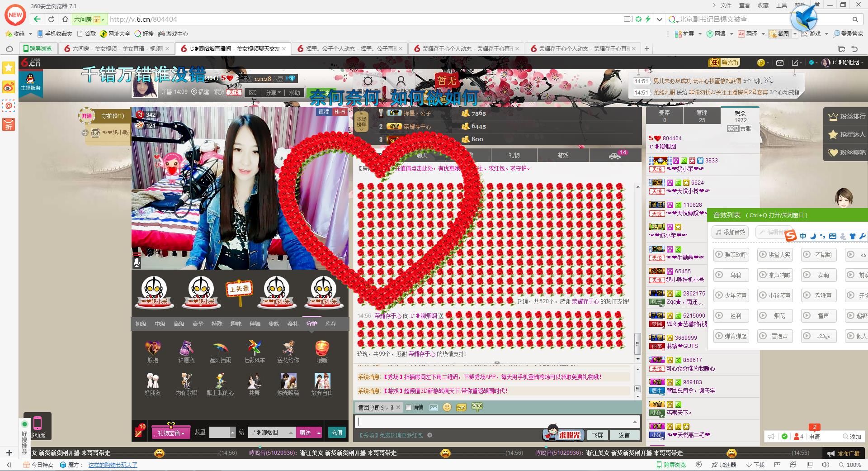Select the 七彩风车 pinwheel gift
868x471 pixels.
click(x=254, y=348)
